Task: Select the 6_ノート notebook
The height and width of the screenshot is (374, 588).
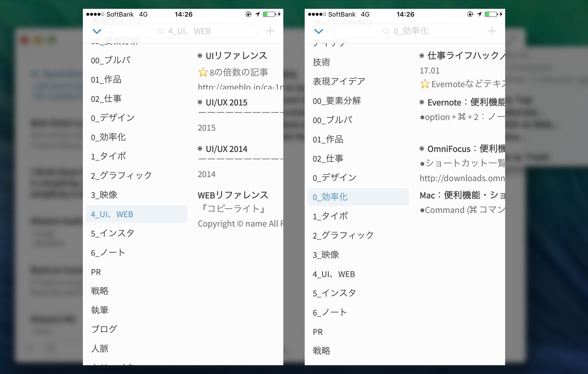Action: coord(108,252)
